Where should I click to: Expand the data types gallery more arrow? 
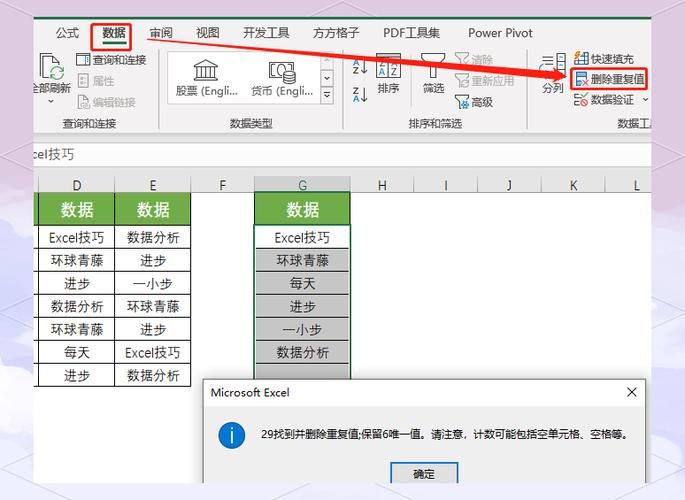[x=327, y=95]
